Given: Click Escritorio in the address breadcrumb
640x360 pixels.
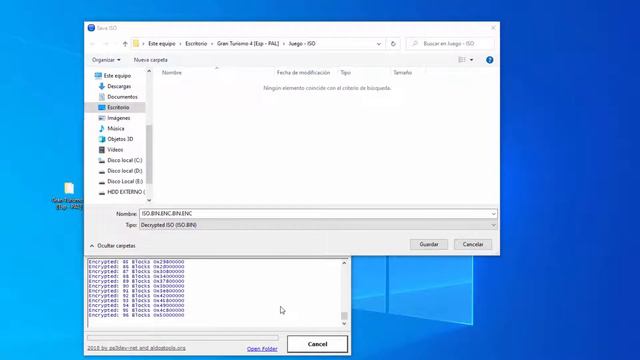Looking at the screenshot, I should (x=196, y=44).
